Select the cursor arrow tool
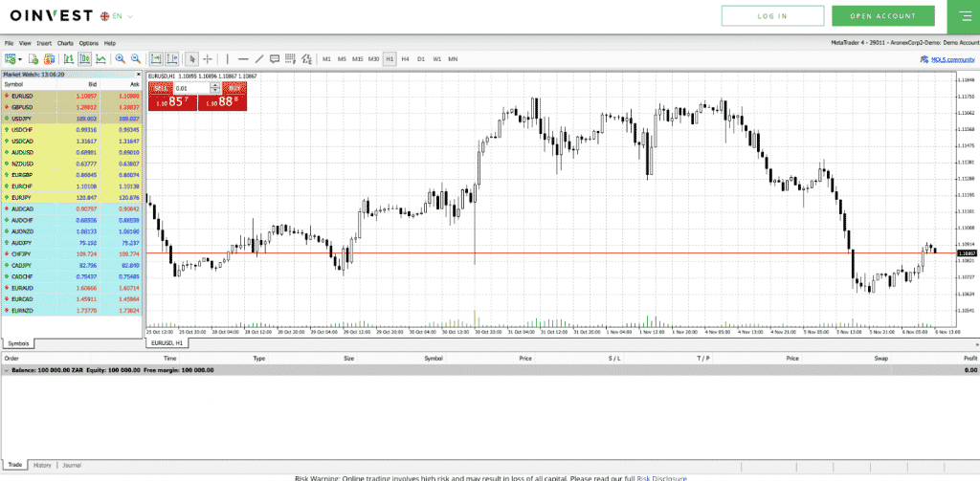 pos(191,58)
